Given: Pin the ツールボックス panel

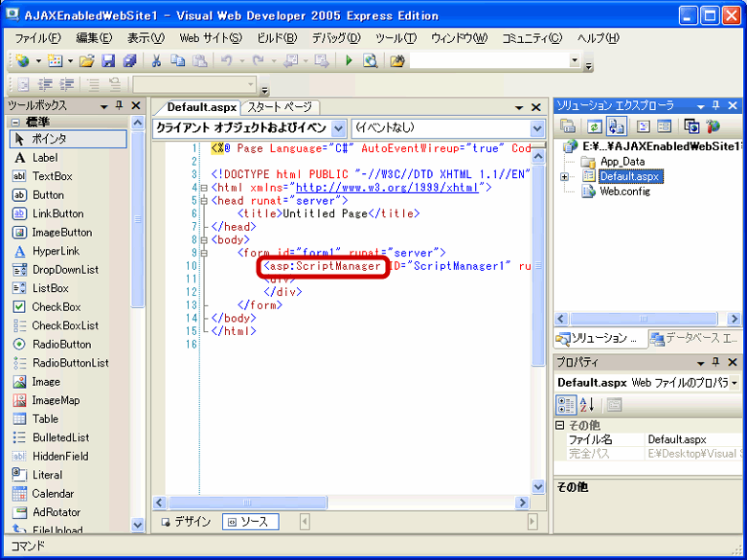Looking at the screenshot, I should [x=120, y=105].
